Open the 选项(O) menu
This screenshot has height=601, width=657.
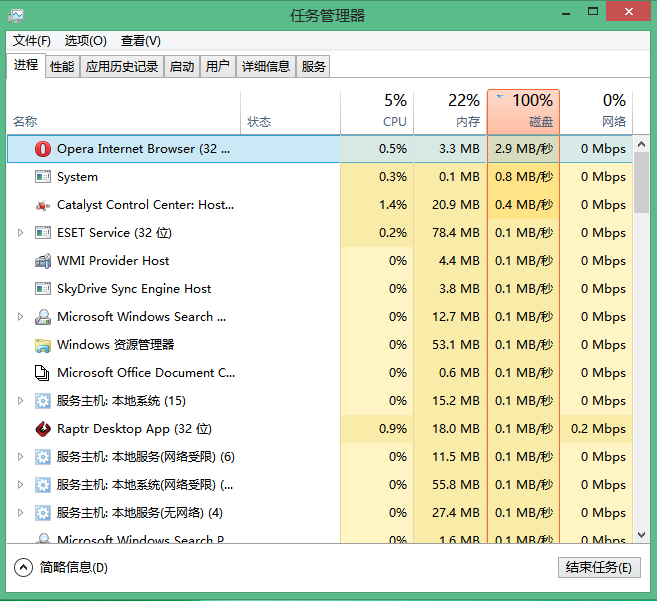[86, 41]
